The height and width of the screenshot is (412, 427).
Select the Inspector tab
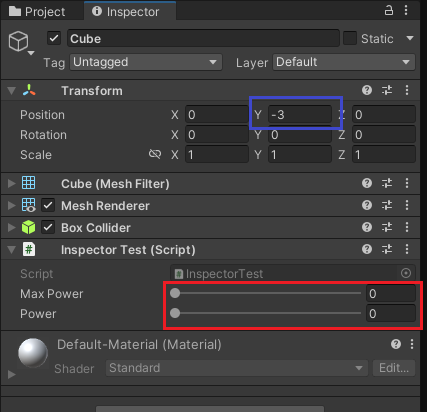point(130,12)
